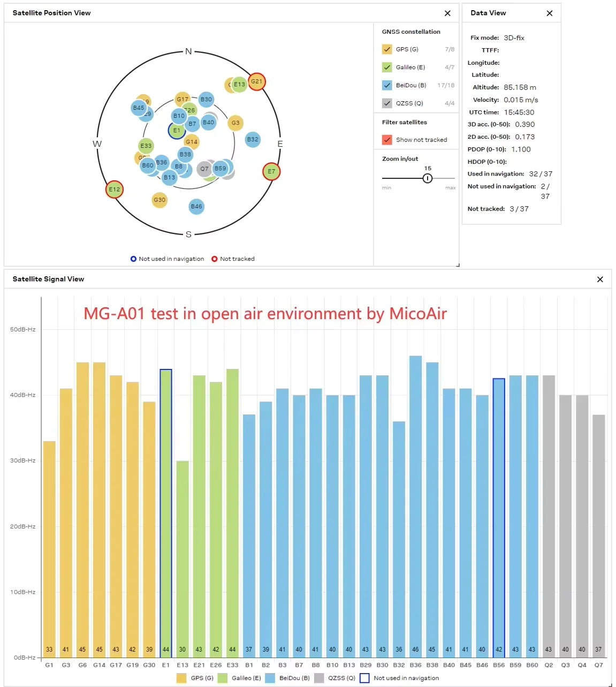Click the G3 satellite marker

click(x=235, y=123)
